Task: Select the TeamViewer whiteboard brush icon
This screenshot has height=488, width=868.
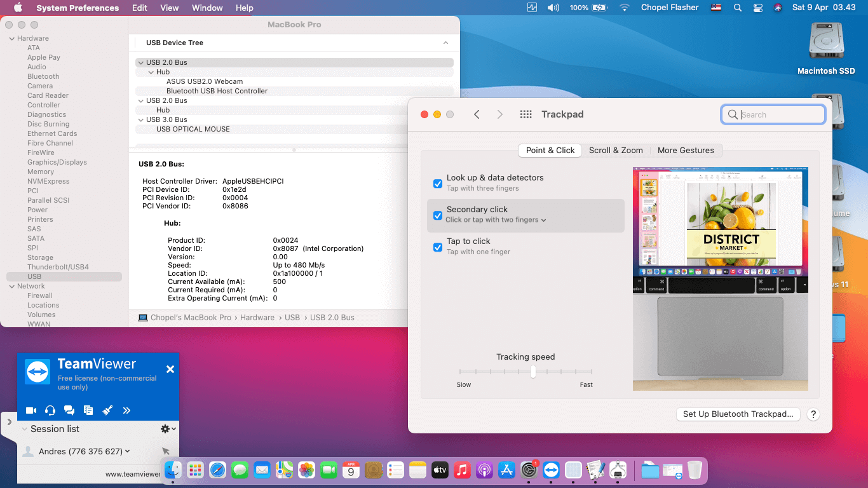Action: (x=107, y=410)
